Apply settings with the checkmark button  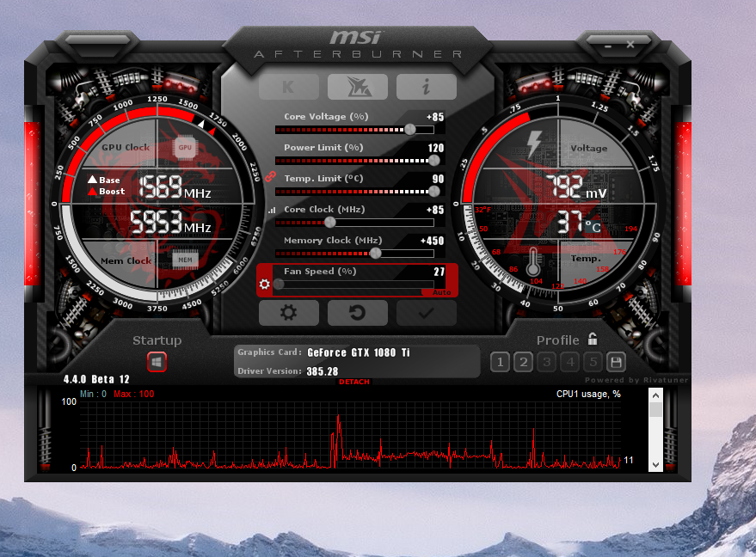coord(427,313)
